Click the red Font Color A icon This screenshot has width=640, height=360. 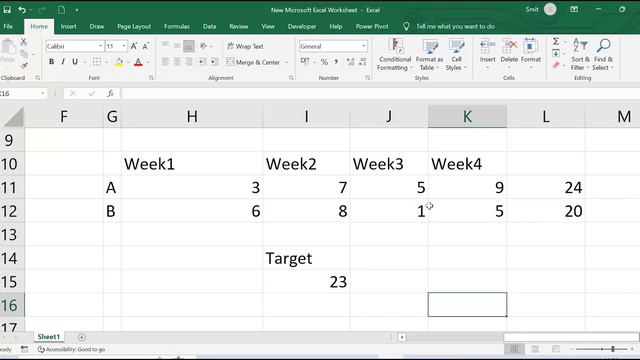(138, 62)
